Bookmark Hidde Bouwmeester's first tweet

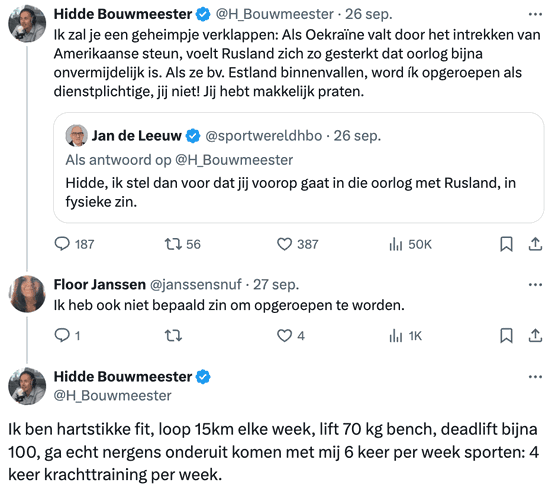pos(506,244)
